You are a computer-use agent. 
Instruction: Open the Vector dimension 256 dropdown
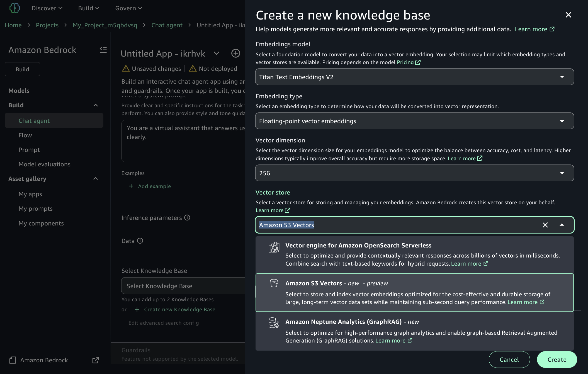(414, 173)
